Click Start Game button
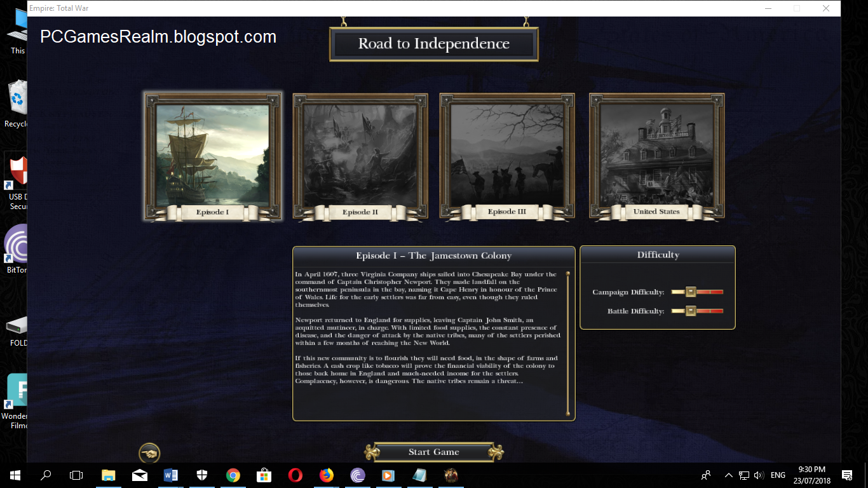868x488 pixels. tap(434, 452)
